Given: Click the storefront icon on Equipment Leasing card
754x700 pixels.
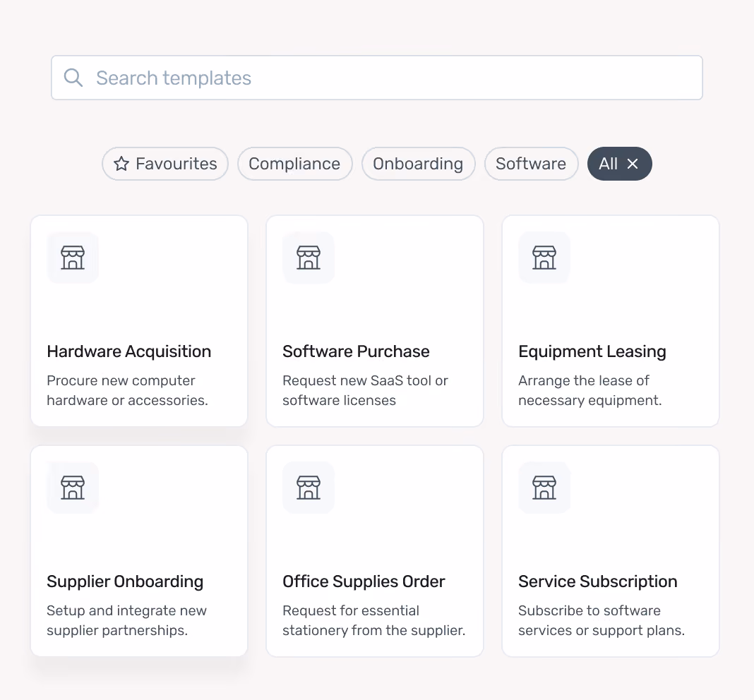Looking at the screenshot, I should (x=544, y=258).
